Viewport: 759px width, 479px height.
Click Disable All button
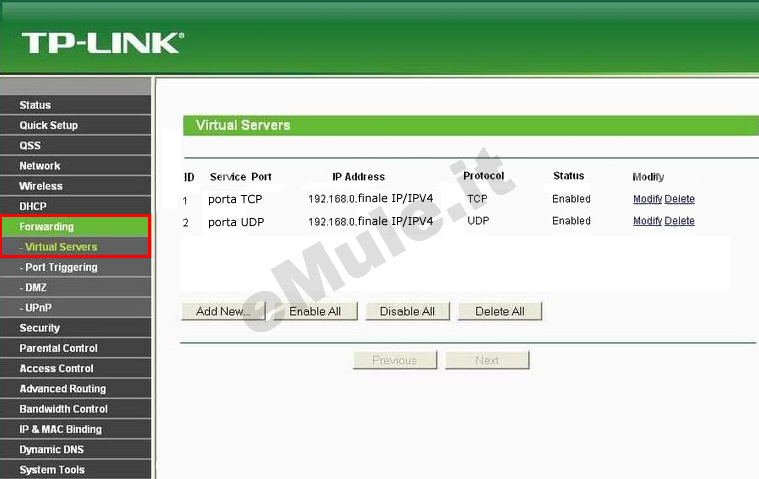(407, 311)
